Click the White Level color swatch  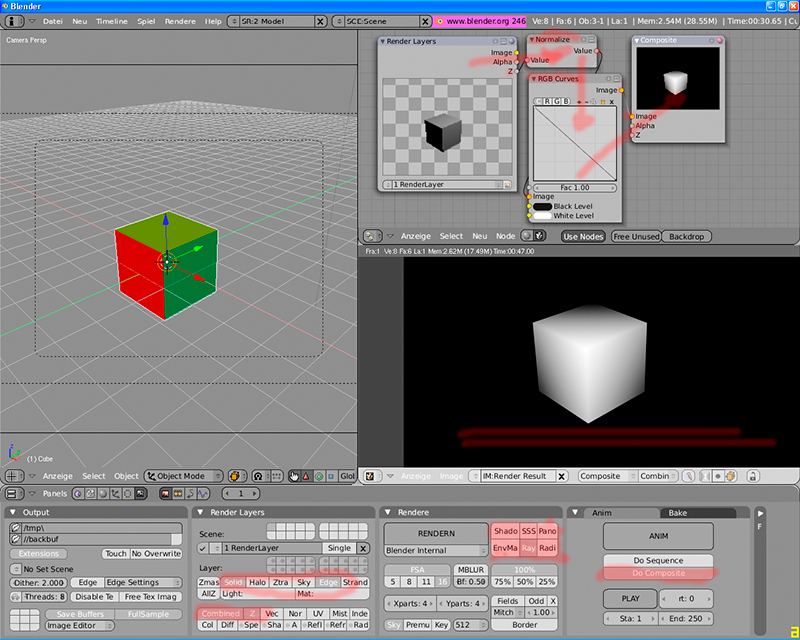tap(542, 215)
